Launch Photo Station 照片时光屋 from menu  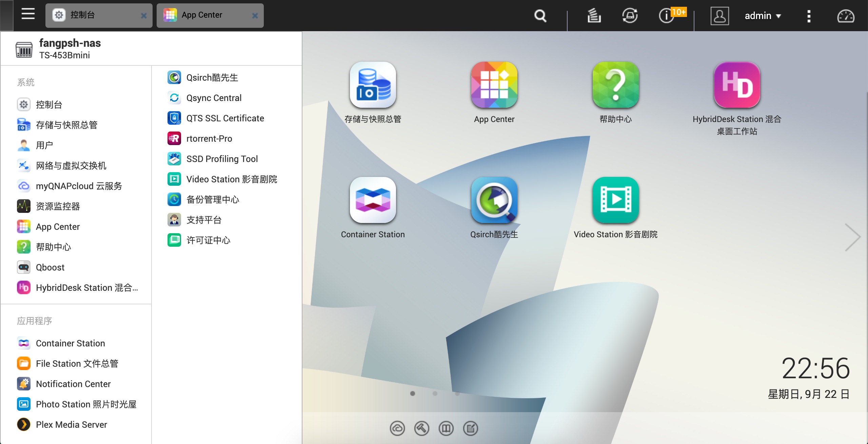coord(76,404)
